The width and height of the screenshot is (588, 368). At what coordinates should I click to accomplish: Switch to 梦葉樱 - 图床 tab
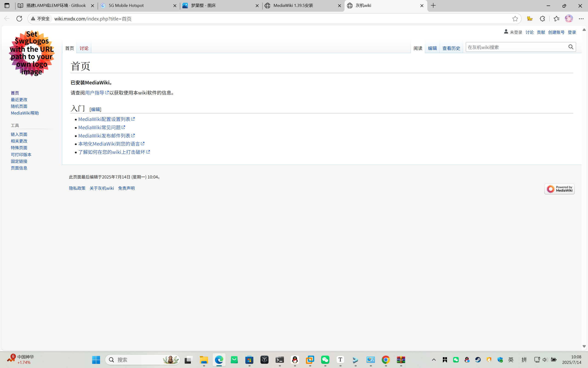click(221, 6)
